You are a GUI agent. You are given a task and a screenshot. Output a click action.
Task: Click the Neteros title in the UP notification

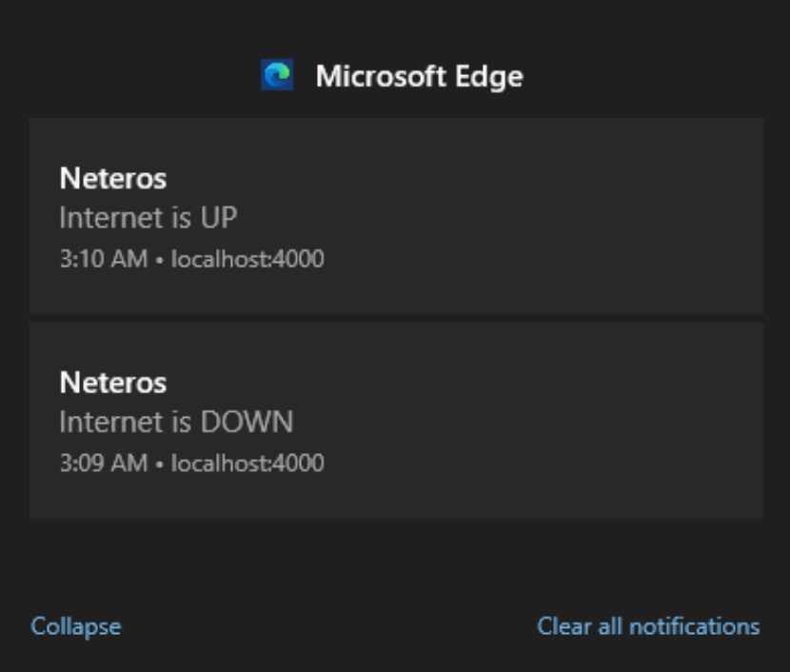pos(113,178)
